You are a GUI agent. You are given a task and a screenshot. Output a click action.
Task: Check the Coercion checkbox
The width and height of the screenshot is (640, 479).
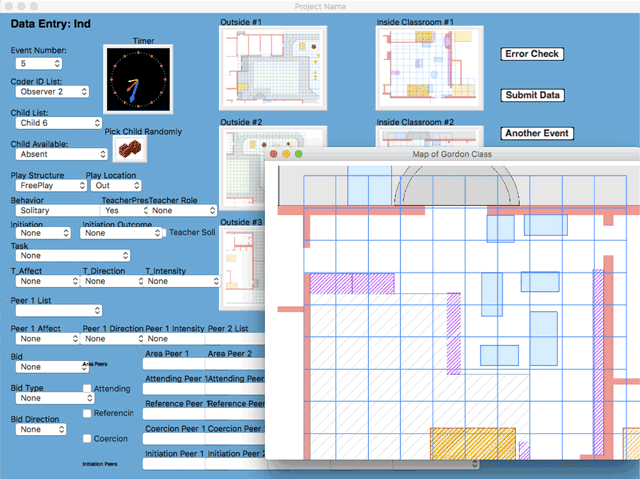click(x=88, y=438)
